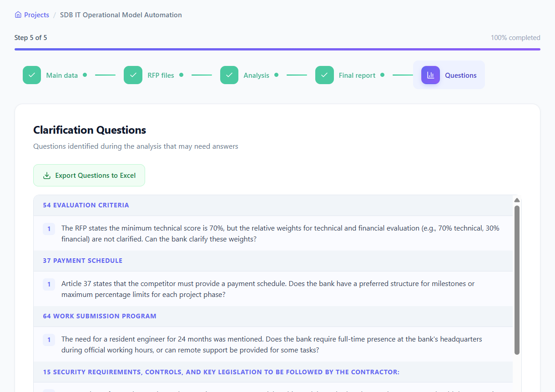This screenshot has width=555, height=392.
Task: Select the Questions step label
Action: pyautogui.click(x=460, y=75)
